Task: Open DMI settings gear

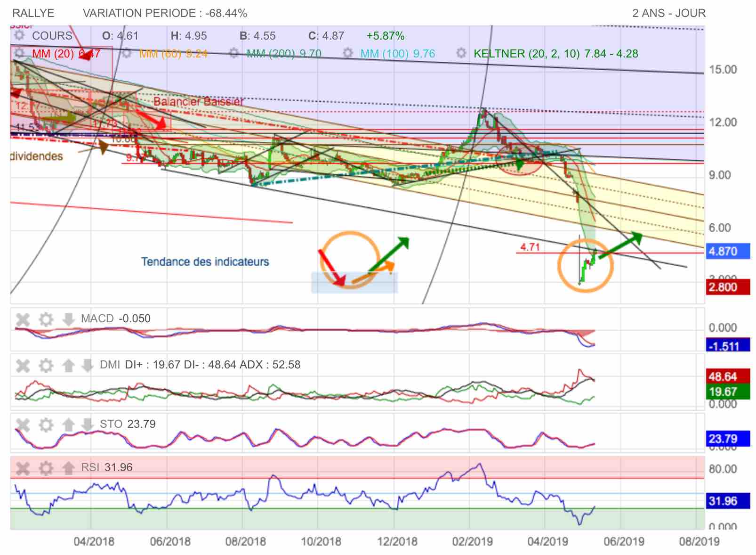Action: 46,366
